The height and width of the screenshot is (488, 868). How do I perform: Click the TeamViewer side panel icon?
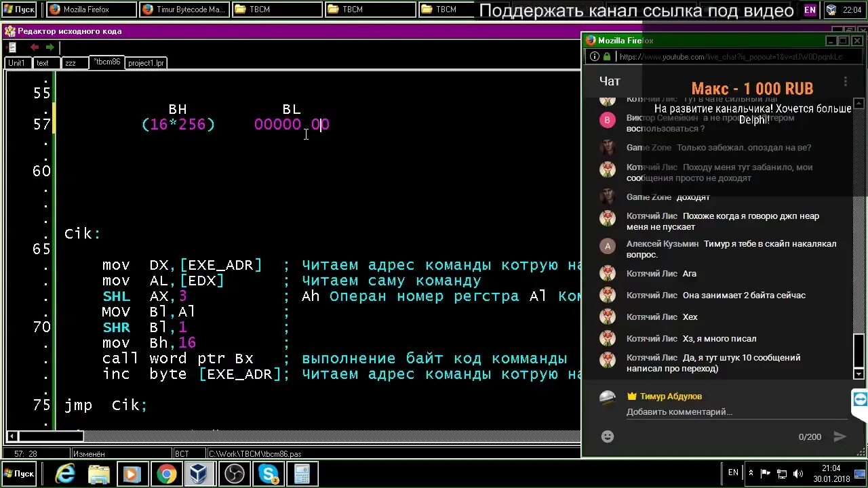860,399
